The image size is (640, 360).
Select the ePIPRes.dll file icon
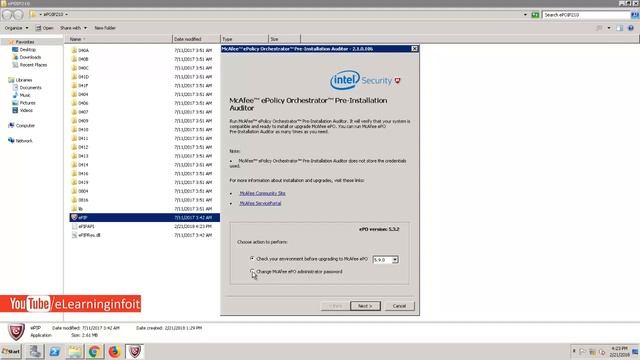pyautogui.click(x=74, y=235)
